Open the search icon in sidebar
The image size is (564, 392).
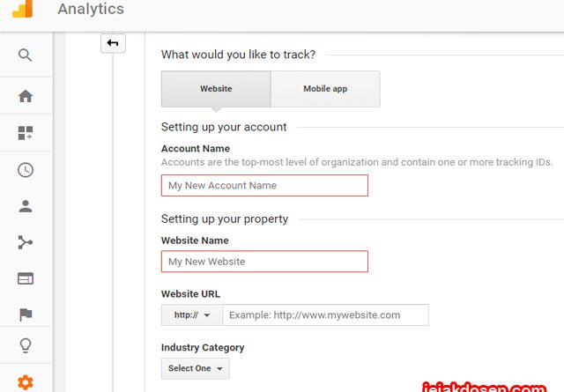(26, 55)
